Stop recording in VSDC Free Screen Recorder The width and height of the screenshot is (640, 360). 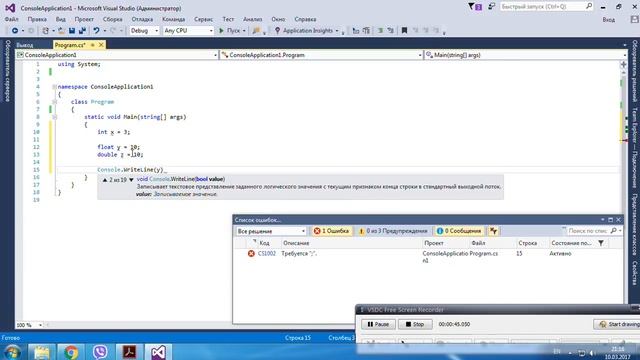pyautogui.click(x=415, y=324)
